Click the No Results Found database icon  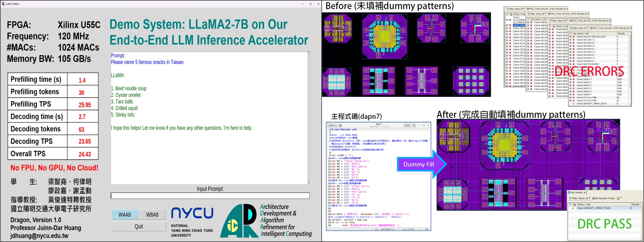coord(593,198)
